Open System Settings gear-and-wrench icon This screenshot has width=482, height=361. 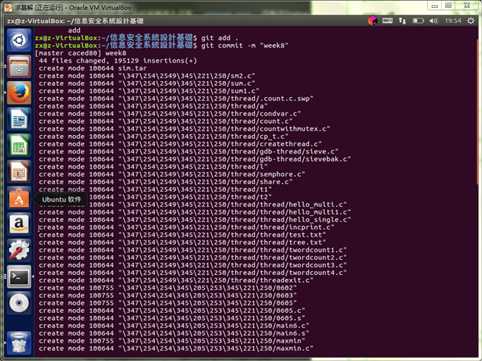click(x=19, y=250)
